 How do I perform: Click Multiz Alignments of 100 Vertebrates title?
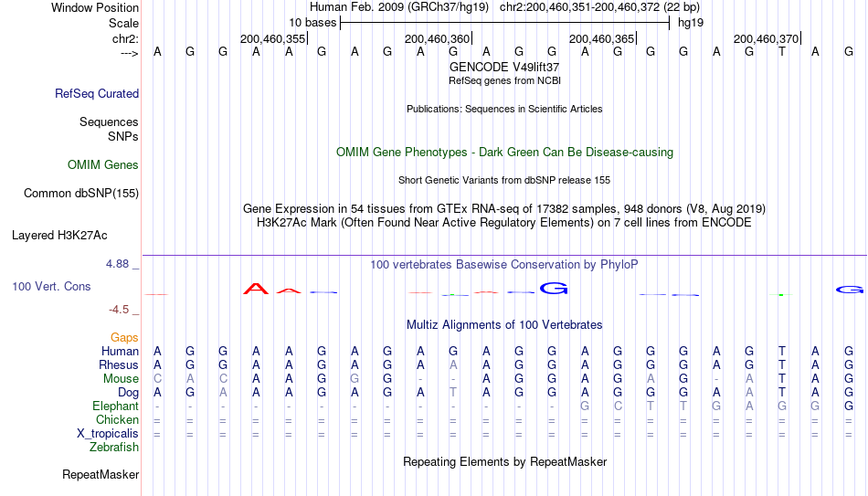pyautogui.click(x=504, y=325)
